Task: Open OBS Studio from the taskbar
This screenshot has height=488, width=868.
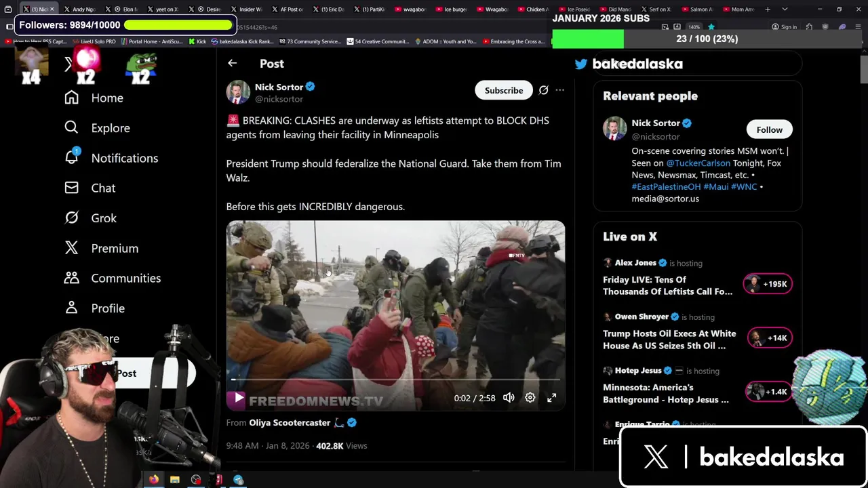Action: 196,480
